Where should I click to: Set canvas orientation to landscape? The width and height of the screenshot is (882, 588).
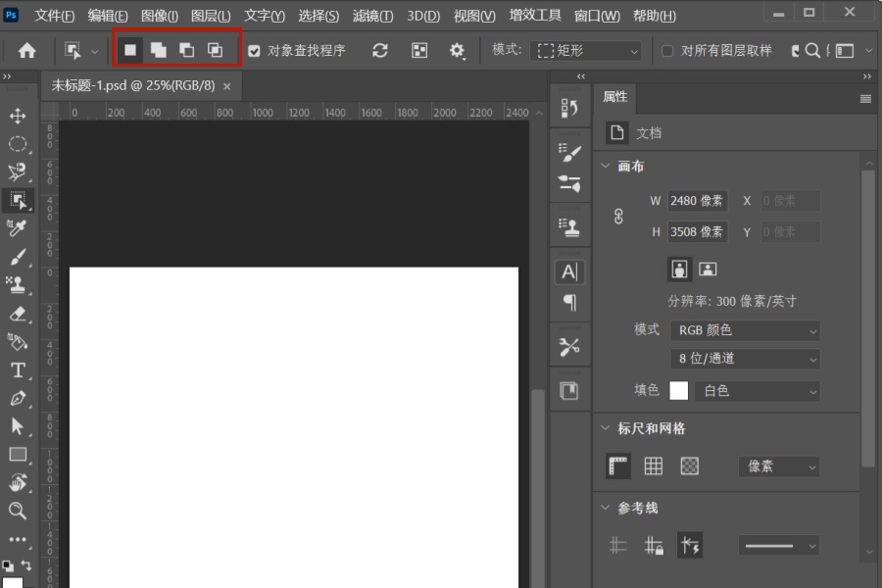[708, 269]
